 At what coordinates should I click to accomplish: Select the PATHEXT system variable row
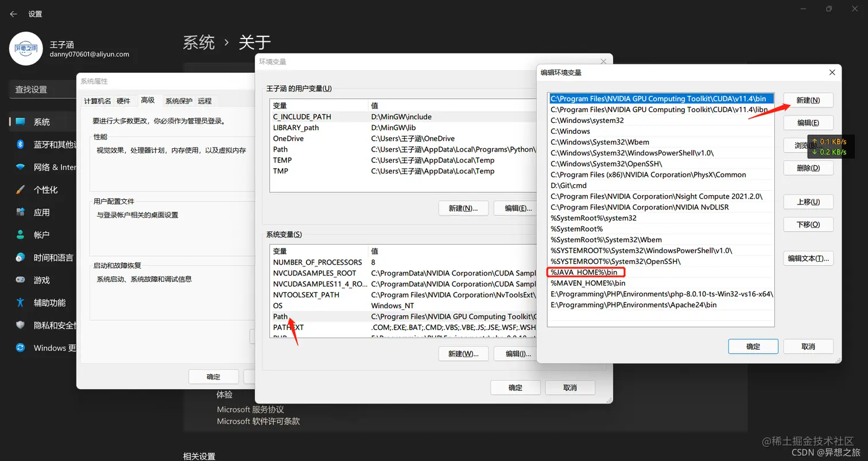(x=403, y=327)
